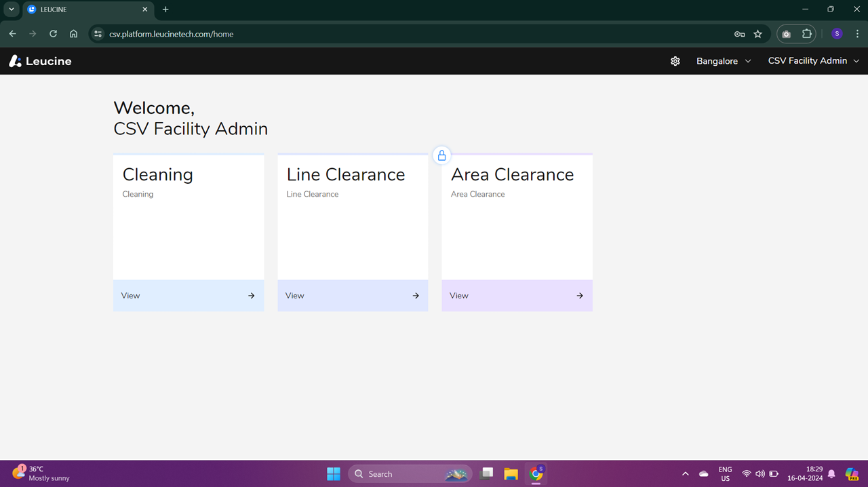Open the settings gear in Leucine header

point(675,61)
